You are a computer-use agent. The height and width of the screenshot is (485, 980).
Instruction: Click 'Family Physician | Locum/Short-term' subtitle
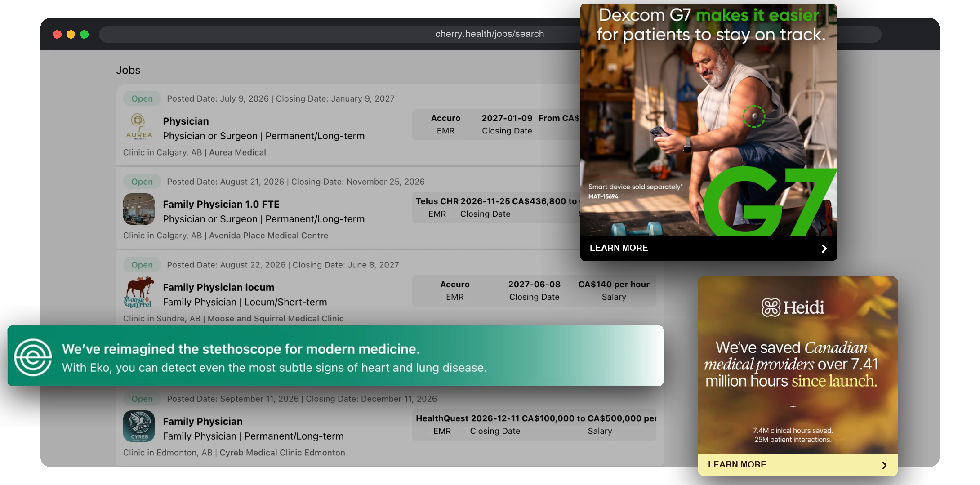click(245, 302)
